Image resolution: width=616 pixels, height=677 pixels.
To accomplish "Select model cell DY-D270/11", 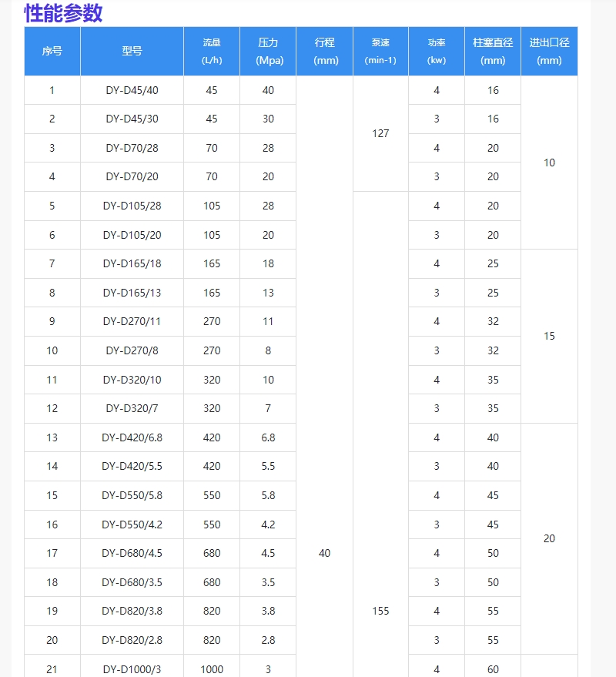I will pos(132,321).
